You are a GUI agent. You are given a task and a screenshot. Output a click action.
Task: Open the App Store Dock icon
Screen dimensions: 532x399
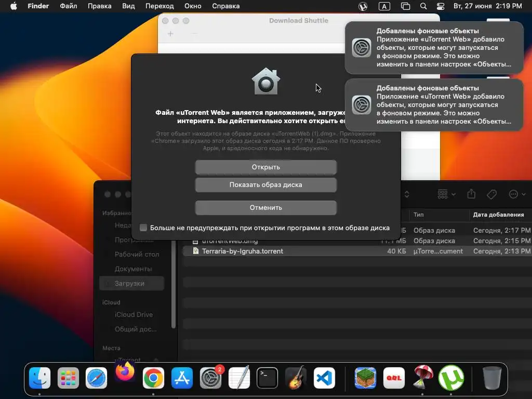click(182, 378)
